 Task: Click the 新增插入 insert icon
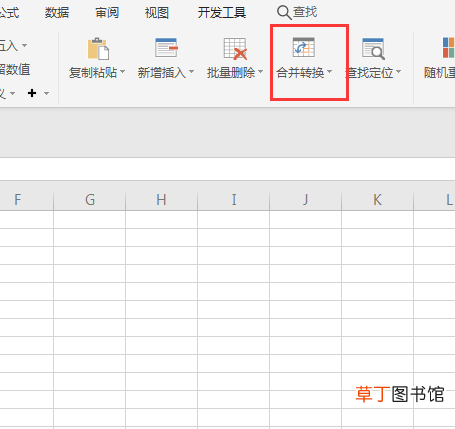166,48
